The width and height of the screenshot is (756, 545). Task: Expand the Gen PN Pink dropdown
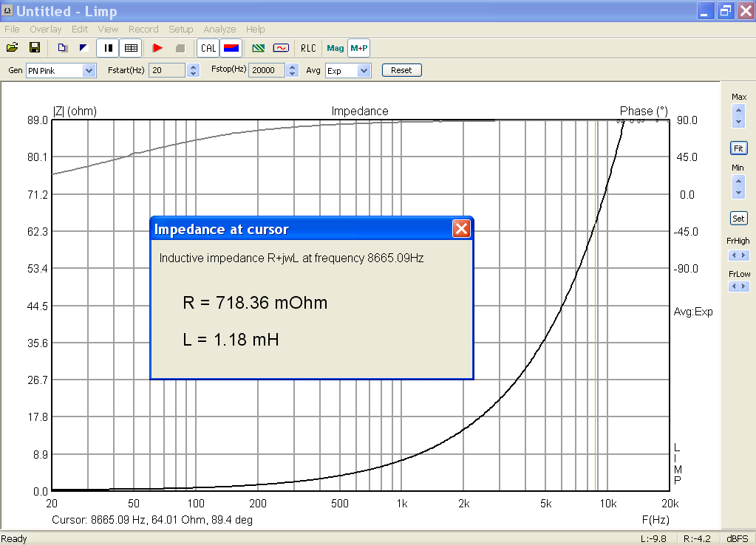tap(89, 71)
